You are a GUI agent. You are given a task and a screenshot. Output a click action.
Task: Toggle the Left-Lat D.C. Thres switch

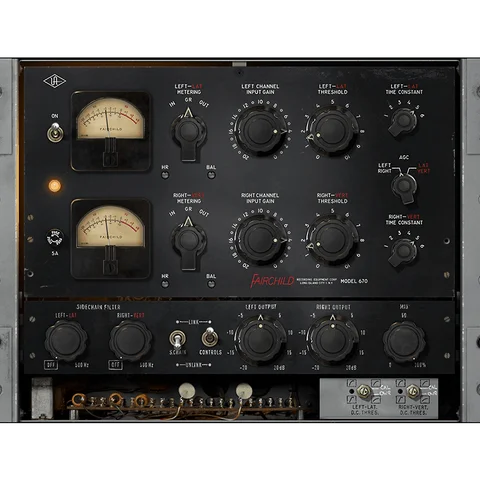tap(364, 391)
